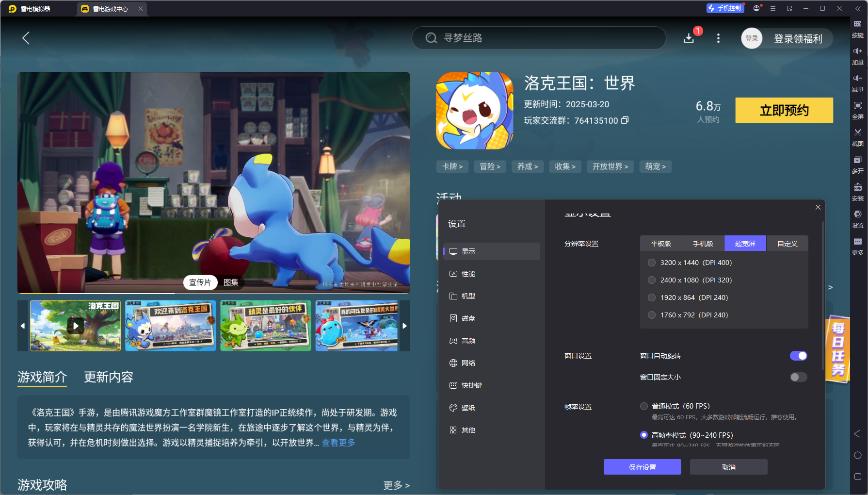Open the downloads icon with badge
868x495 pixels.
[x=689, y=38]
